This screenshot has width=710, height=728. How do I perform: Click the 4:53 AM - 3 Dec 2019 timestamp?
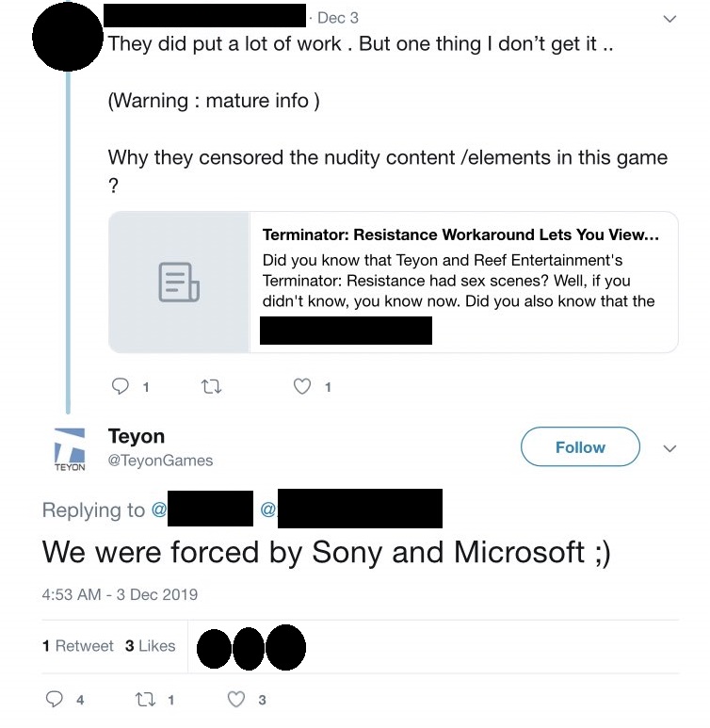[x=120, y=594]
